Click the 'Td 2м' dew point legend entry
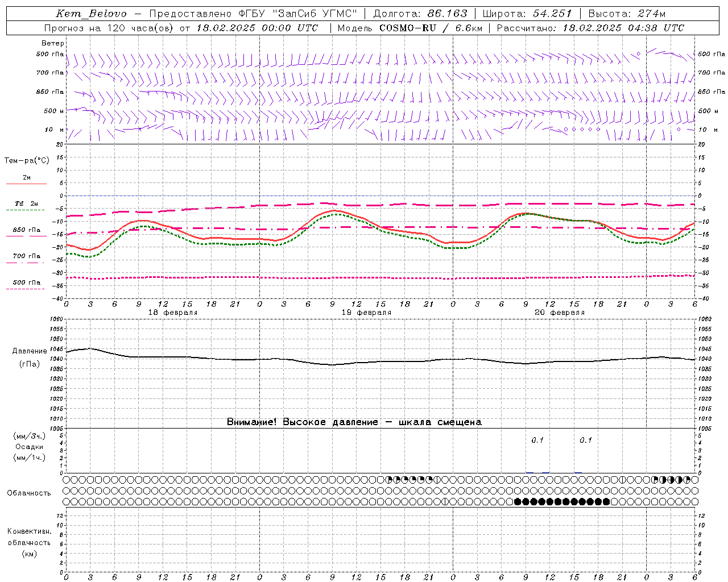This screenshot has width=728, height=582. tap(27, 203)
